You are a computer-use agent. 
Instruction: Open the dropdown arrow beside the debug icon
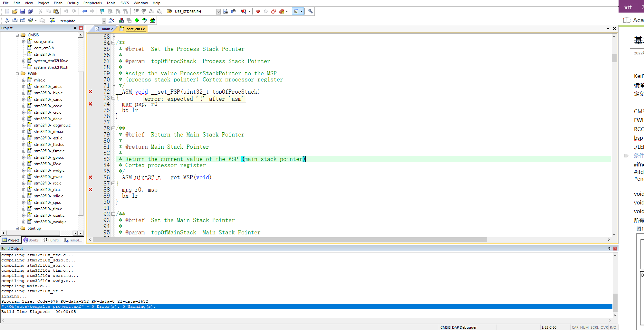point(249,11)
